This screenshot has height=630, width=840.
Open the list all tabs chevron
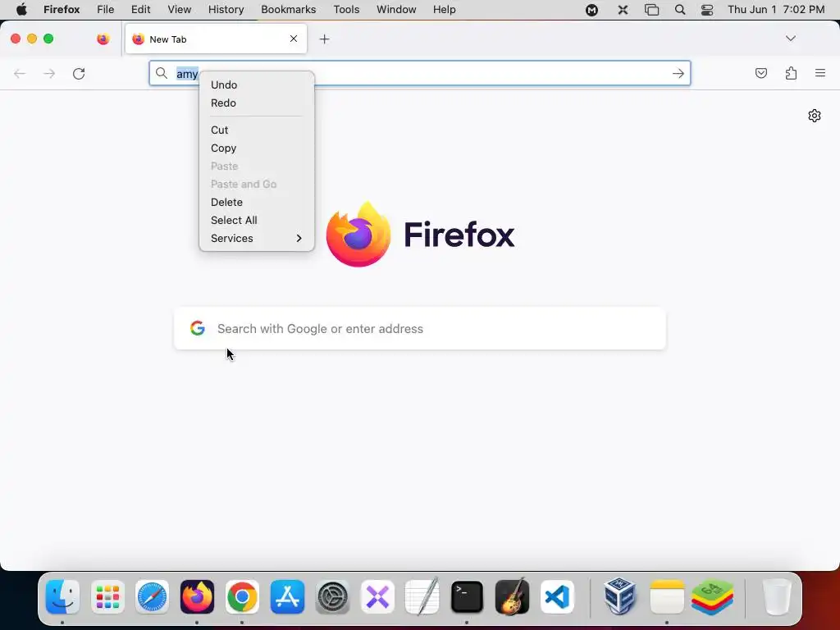pyautogui.click(x=790, y=38)
